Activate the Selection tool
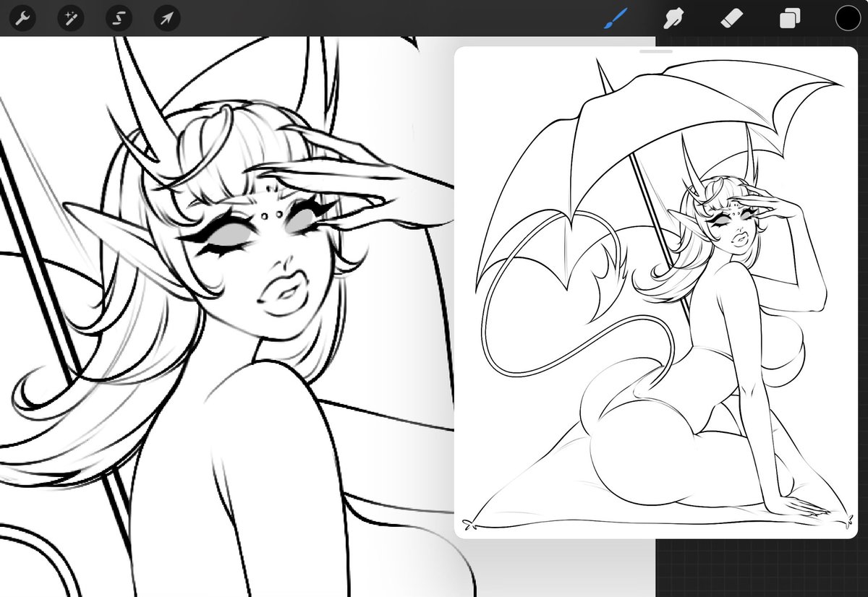Viewport: 868px width, 597px height. 119,18
